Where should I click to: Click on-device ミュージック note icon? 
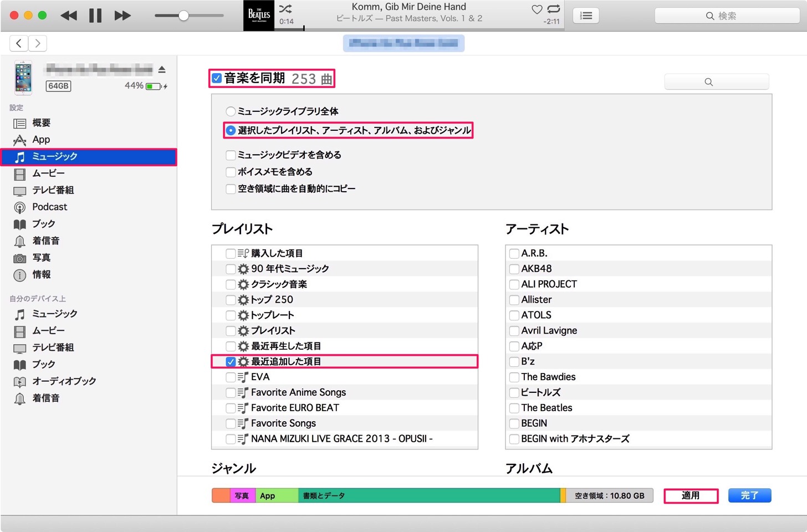(20, 314)
